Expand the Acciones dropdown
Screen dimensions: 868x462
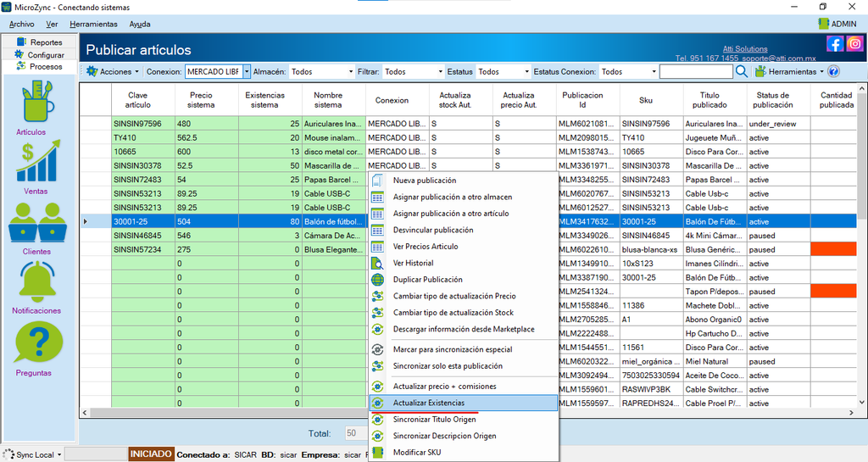[136, 72]
